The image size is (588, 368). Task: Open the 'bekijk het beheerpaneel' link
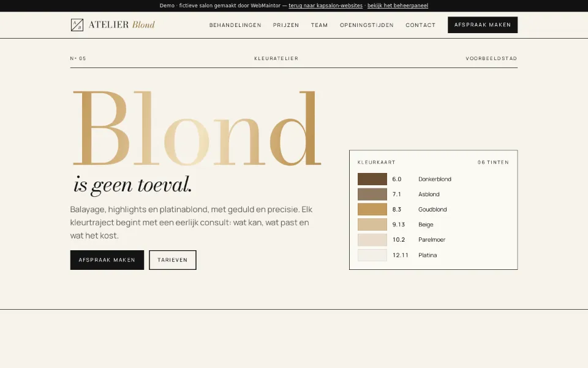398,6
